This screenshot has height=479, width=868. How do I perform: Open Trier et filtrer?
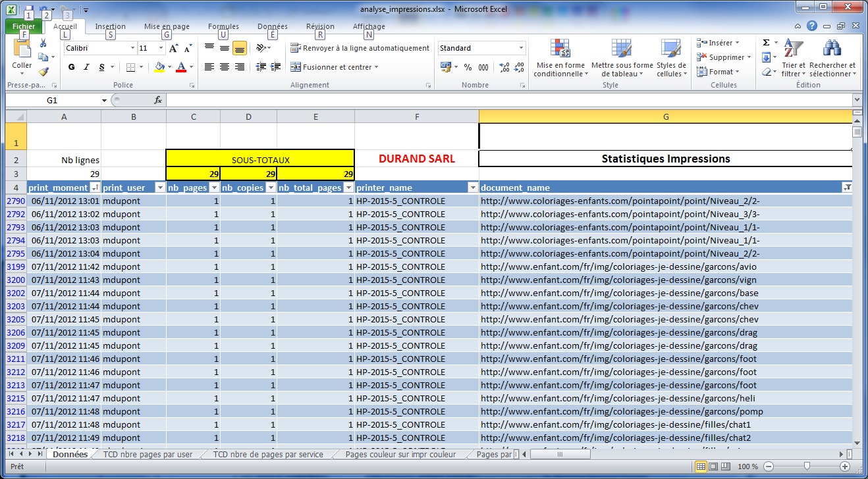click(794, 58)
